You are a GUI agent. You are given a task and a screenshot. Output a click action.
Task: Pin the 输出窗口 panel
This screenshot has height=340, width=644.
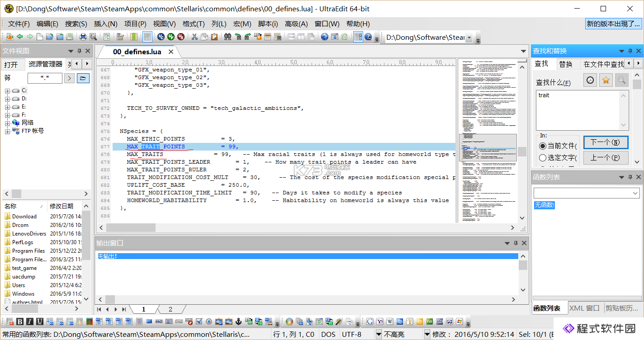[516, 243]
